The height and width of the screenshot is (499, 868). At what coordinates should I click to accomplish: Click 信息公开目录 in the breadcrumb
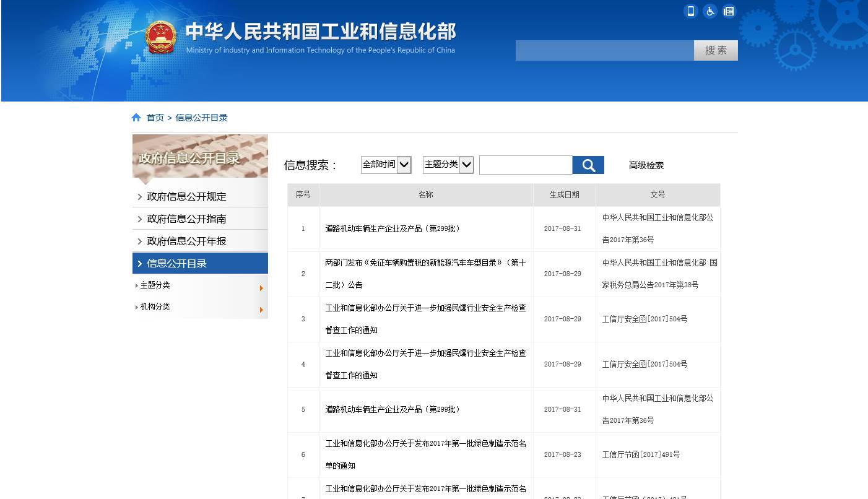point(202,118)
